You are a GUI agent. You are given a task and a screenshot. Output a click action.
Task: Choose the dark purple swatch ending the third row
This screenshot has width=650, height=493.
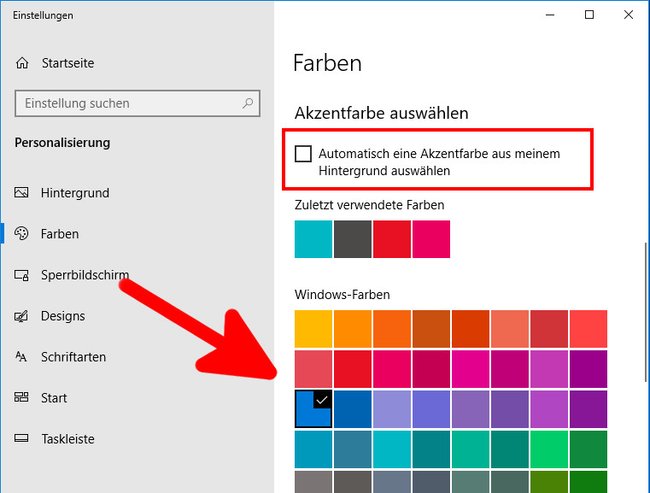(x=588, y=409)
